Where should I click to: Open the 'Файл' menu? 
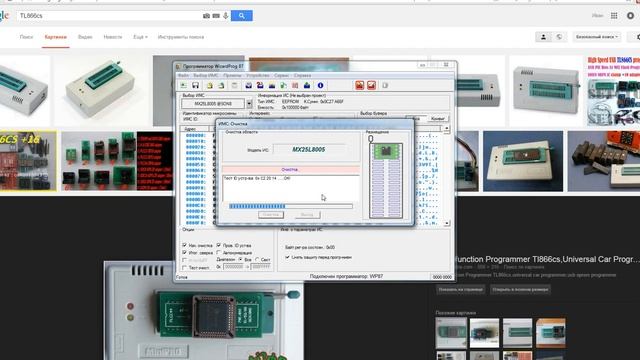pos(183,76)
